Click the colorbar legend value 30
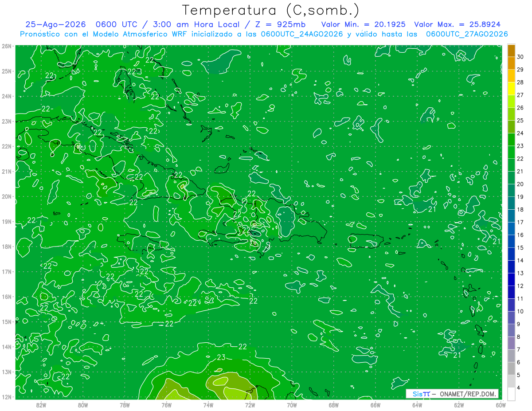532x411 pixels. 520,57
